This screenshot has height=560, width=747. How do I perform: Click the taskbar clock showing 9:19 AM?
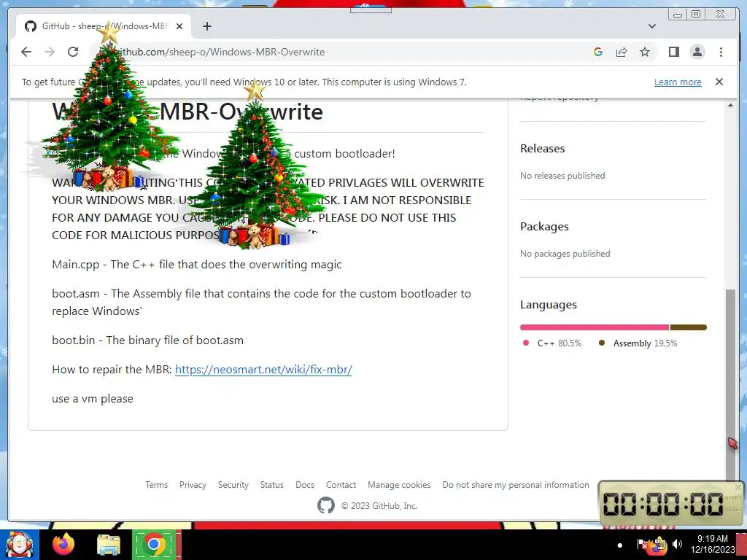[713, 544]
